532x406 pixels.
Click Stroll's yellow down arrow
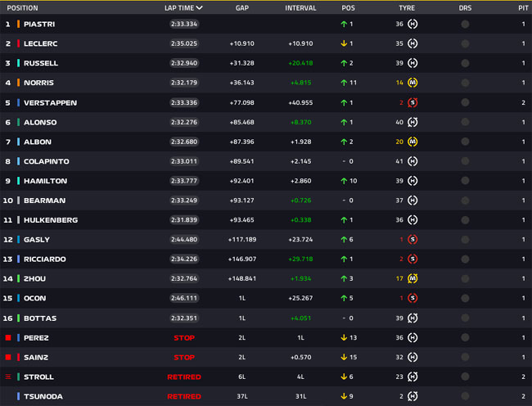click(x=344, y=377)
